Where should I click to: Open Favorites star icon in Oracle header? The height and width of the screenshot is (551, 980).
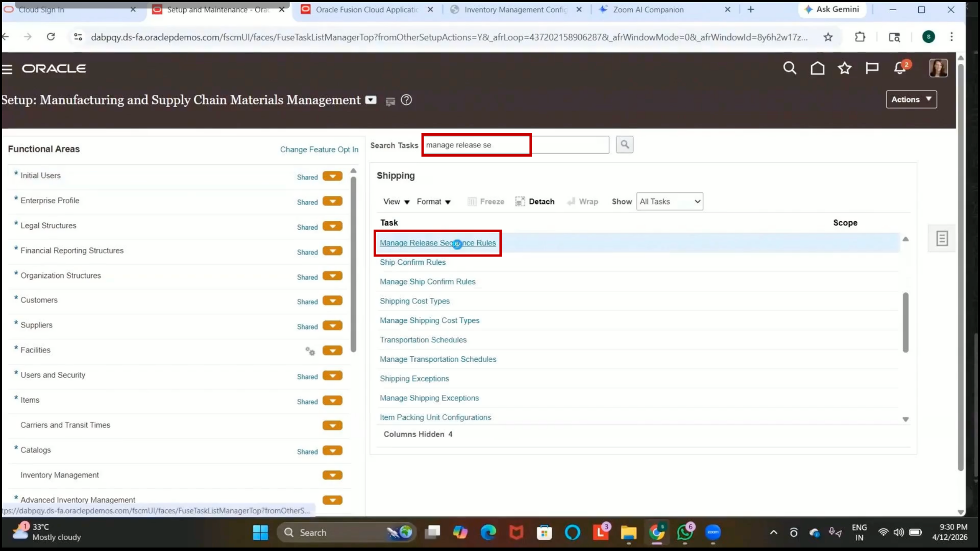click(845, 68)
